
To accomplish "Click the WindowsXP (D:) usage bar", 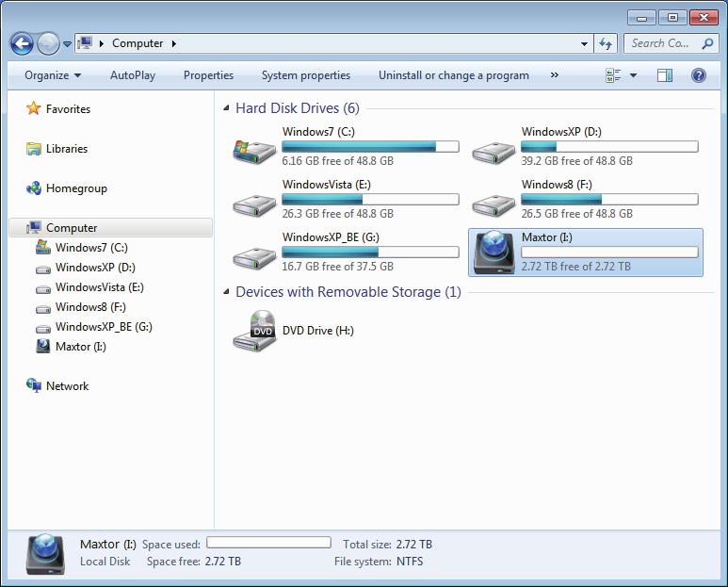I will coord(609,147).
